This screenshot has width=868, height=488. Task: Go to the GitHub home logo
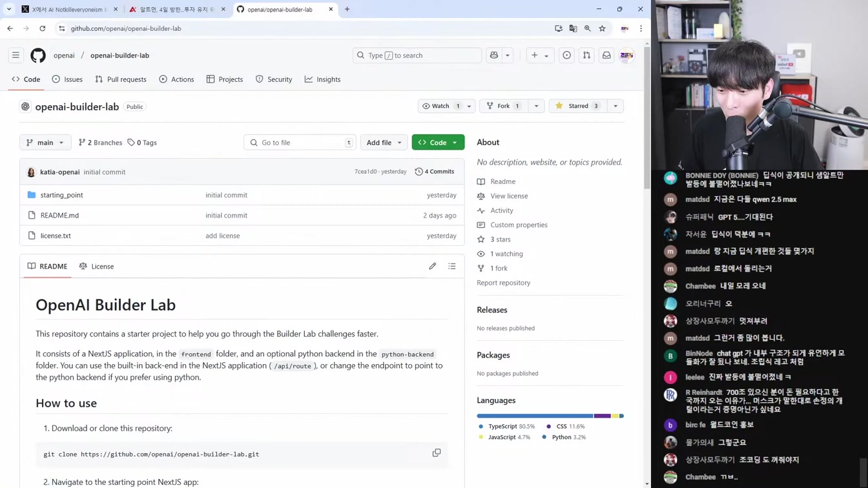38,56
